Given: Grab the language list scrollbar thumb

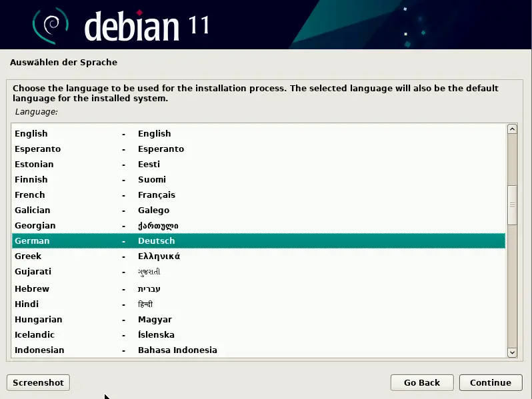Looking at the screenshot, I should [512, 204].
